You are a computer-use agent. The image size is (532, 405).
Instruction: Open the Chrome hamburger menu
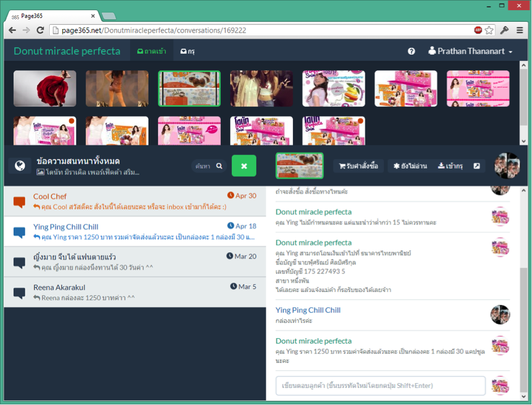pyautogui.click(x=520, y=30)
